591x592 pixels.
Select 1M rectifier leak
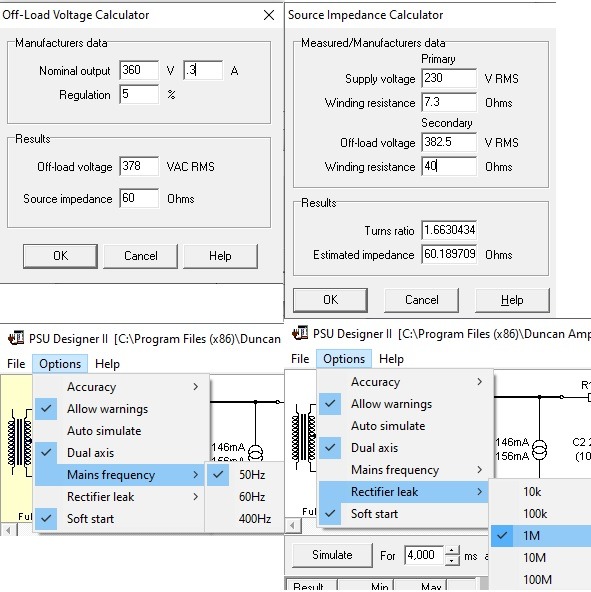point(541,535)
